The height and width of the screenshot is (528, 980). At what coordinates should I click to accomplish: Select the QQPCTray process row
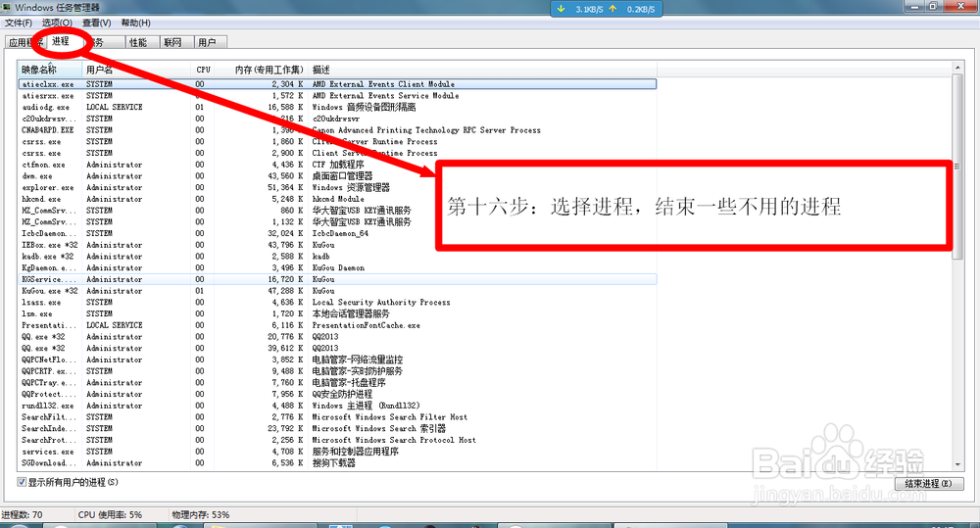pyautogui.click(x=337, y=382)
